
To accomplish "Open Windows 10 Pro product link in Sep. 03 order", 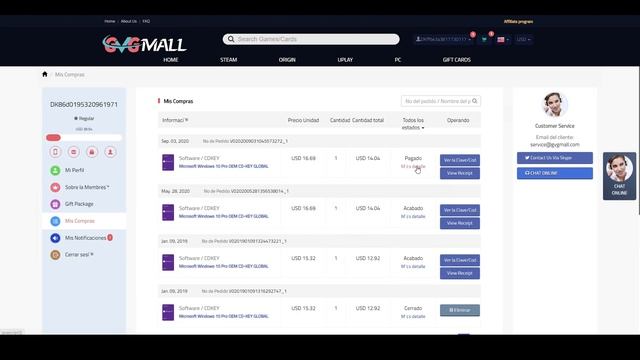I will point(224,167).
